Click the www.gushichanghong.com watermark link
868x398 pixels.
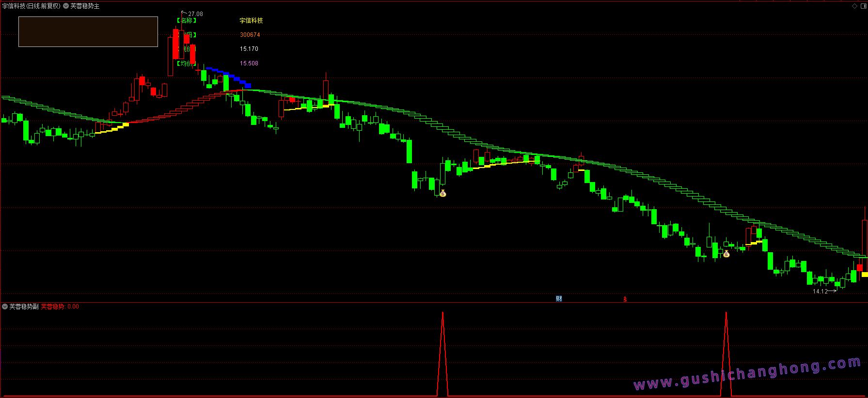click(x=747, y=373)
